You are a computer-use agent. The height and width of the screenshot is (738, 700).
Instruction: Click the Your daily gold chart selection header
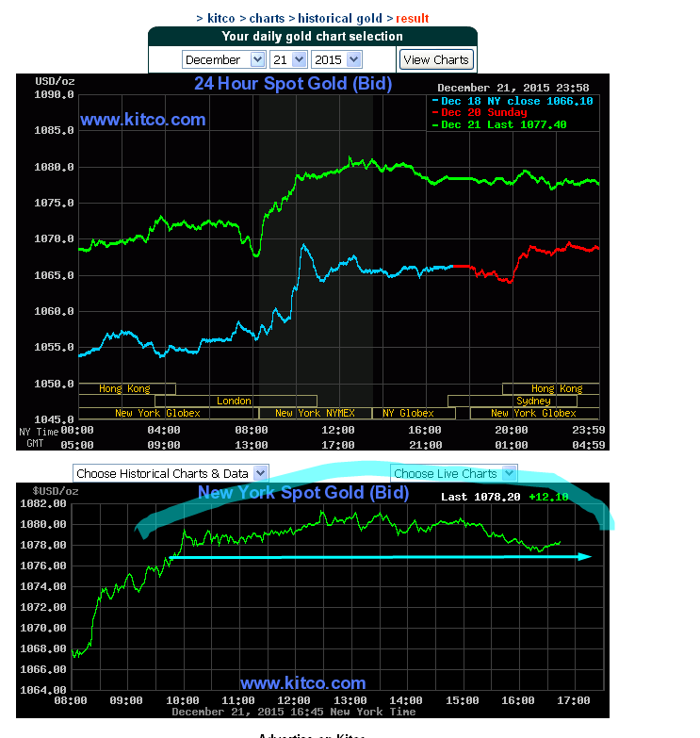[313, 36]
